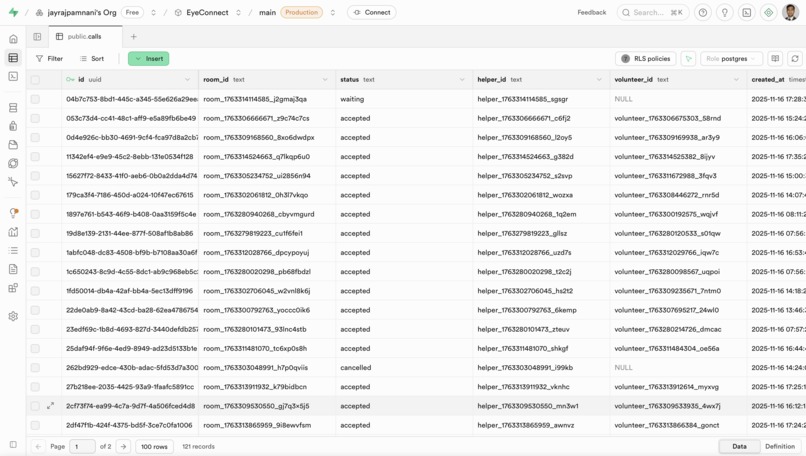
Task: Open the room_id column options chevron
Action: point(325,80)
